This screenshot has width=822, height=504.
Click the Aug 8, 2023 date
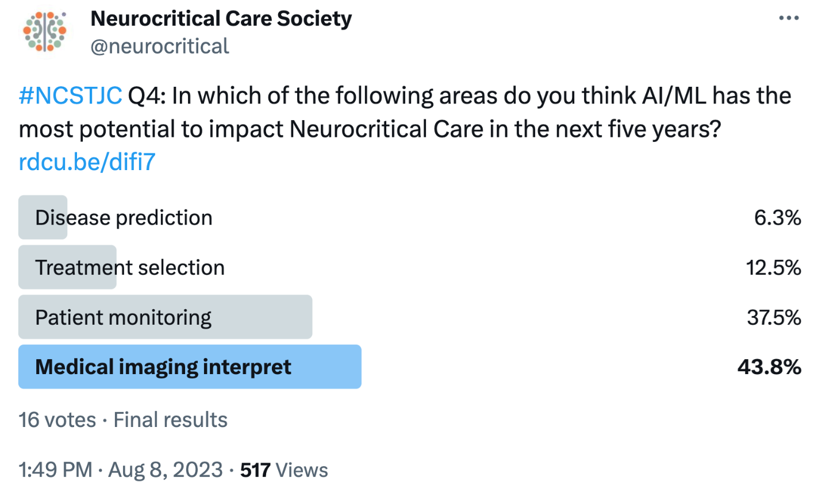point(166,470)
